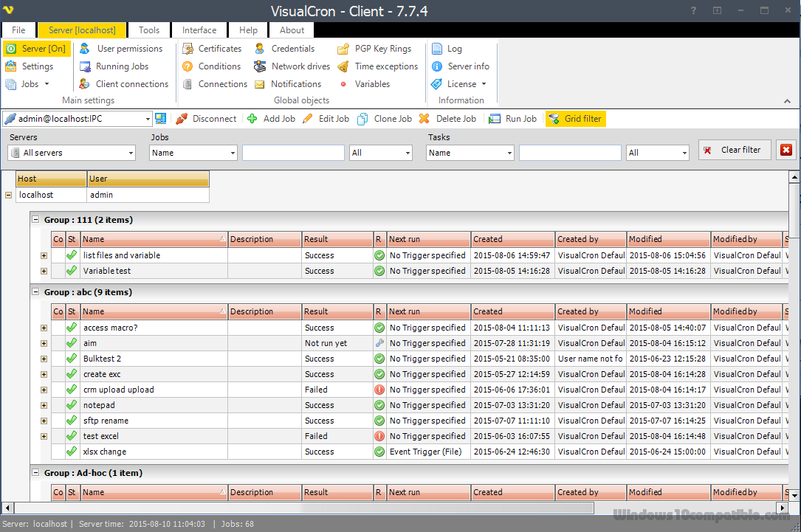The width and height of the screenshot is (801, 532).
Task: Toggle status checkmark for test excel job
Action: (x=72, y=436)
